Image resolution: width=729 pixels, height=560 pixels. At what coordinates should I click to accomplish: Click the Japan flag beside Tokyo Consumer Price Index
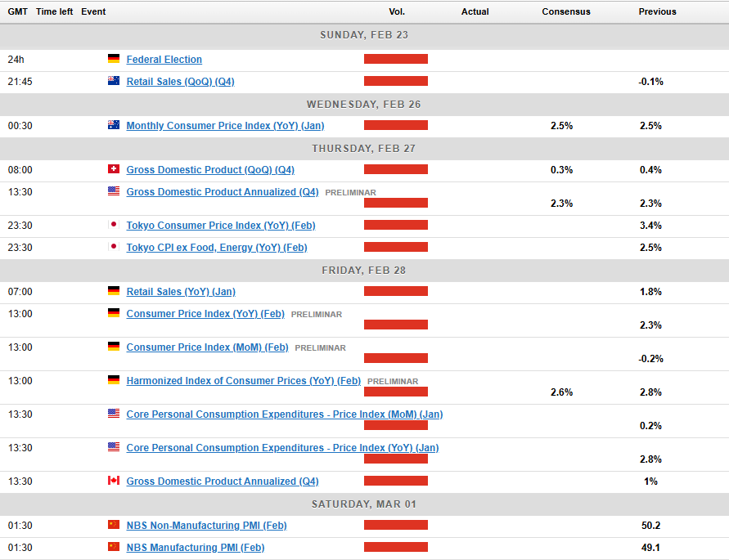pyautogui.click(x=114, y=226)
